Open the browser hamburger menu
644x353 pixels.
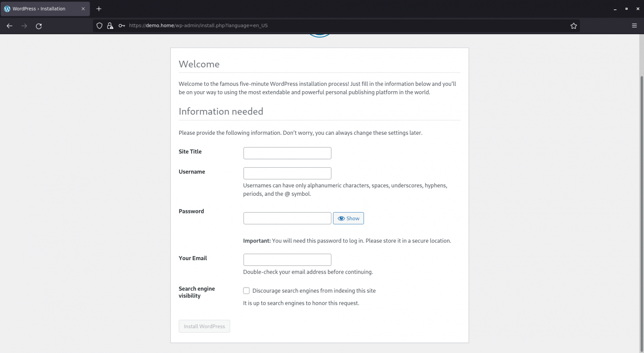click(634, 26)
